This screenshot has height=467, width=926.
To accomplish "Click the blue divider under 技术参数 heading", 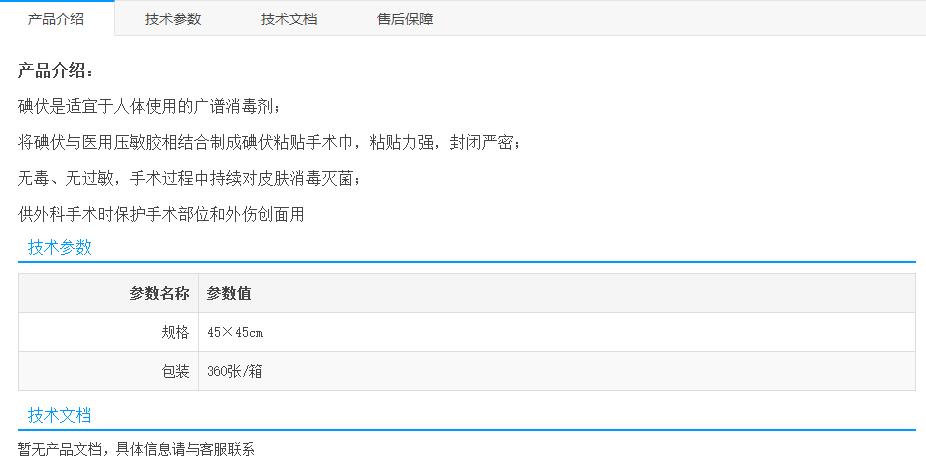I will coord(467,262).
